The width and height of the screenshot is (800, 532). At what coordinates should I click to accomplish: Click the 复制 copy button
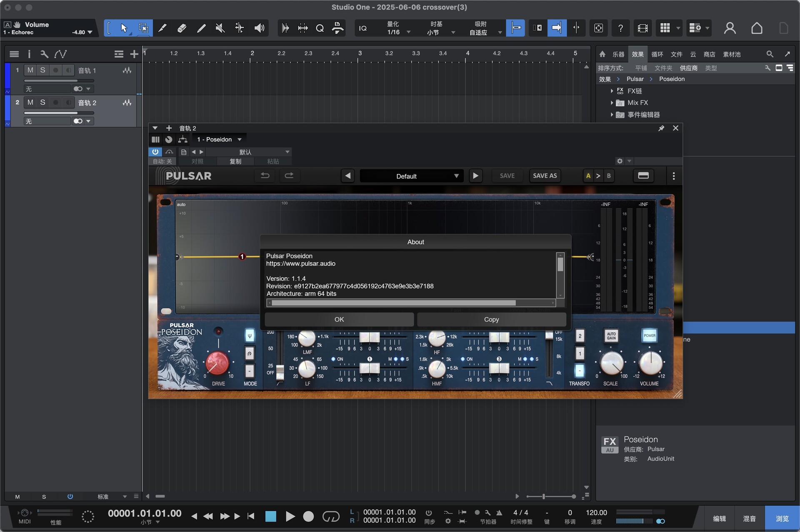[x=235, y=161]
